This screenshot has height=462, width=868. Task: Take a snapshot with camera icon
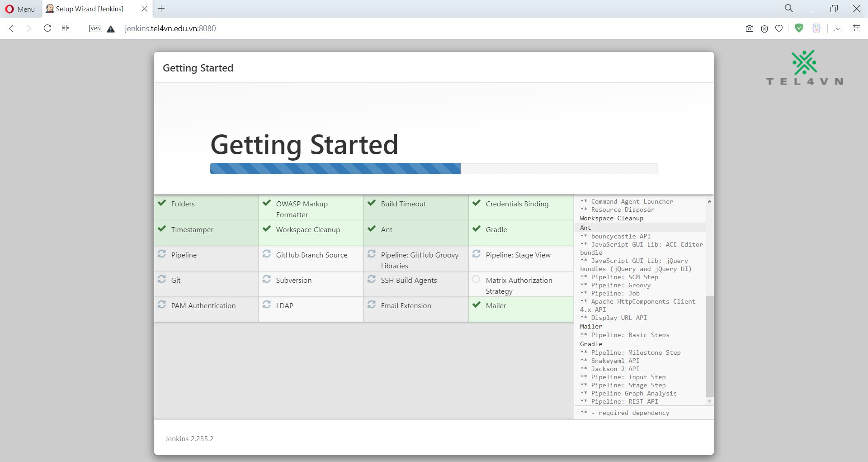click(x=750, y=29)
